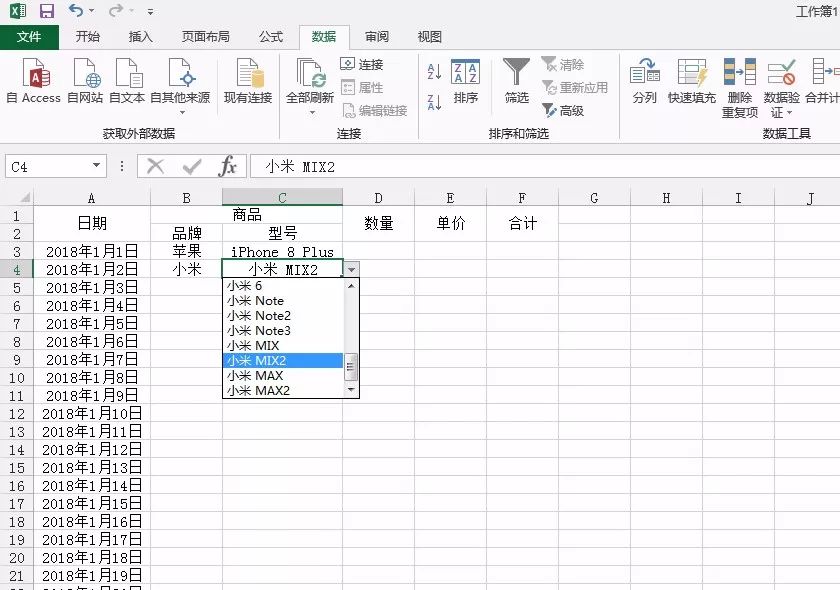Click the cell C4 dropdown arrow button
840x590 pixels.
click(351, 270)
